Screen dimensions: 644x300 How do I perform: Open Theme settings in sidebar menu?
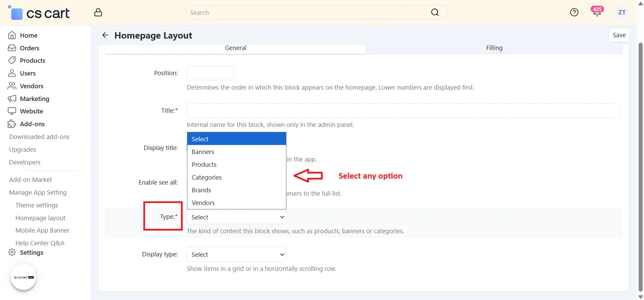click(37, 205)
